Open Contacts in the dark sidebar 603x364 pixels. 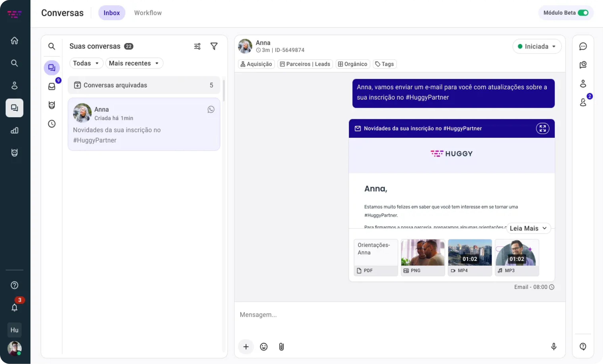coord(15,85)
